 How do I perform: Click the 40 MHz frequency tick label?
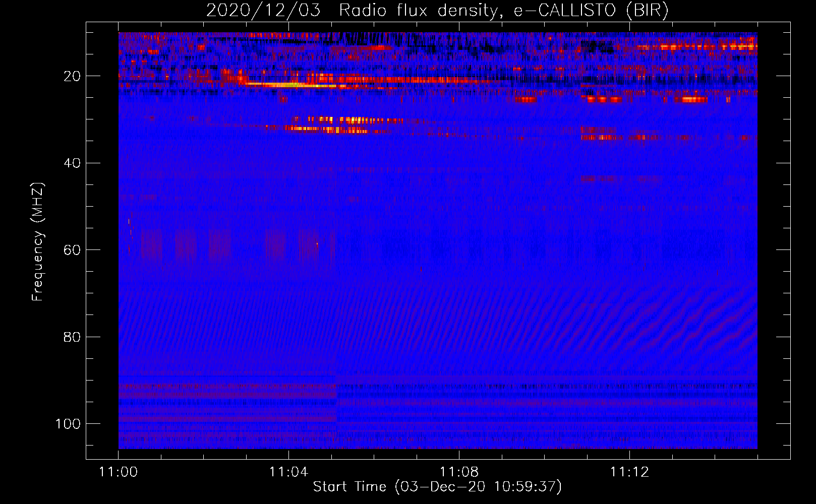72,163
